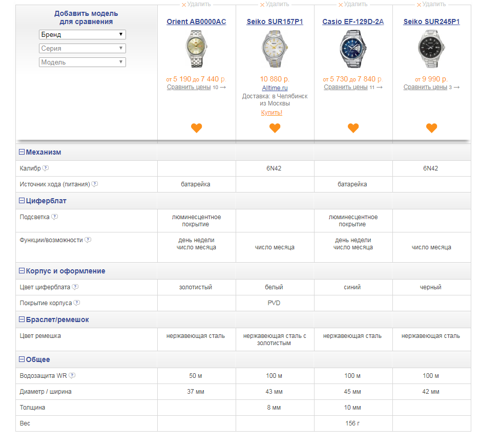This screenshot has height=448, width=481.
Task: Click the Цвет ремешка row label
Action: [40, 336]
